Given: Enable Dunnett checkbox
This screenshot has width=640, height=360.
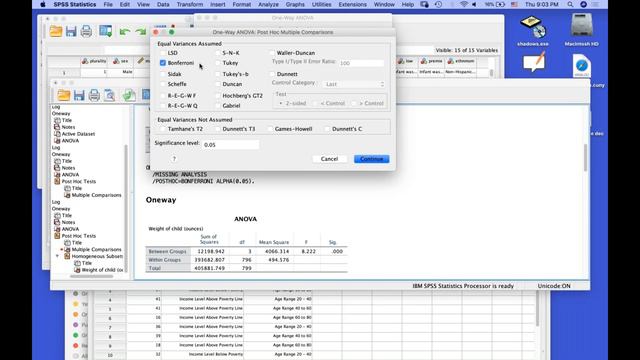Looking at the screenshot, I should point(272,74).
